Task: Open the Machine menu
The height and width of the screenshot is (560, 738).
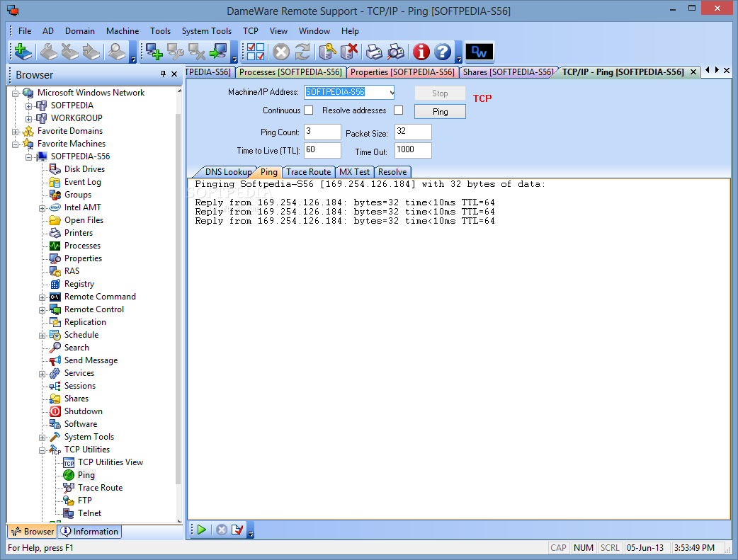Action: point(123,31)
